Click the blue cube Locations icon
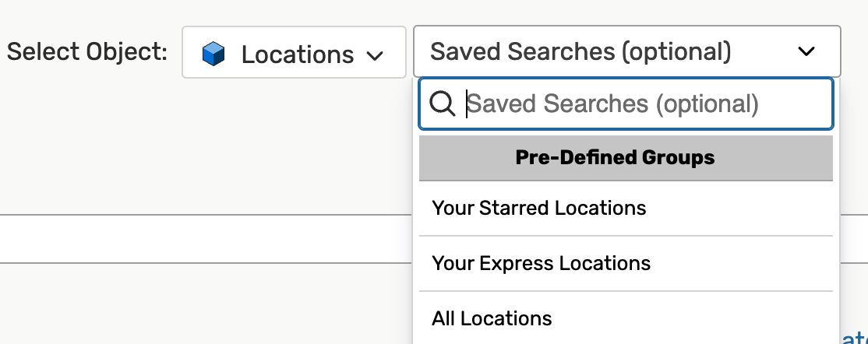Image resolution: width=868 pixels, height=344 pixels. (x=213, y=54)
